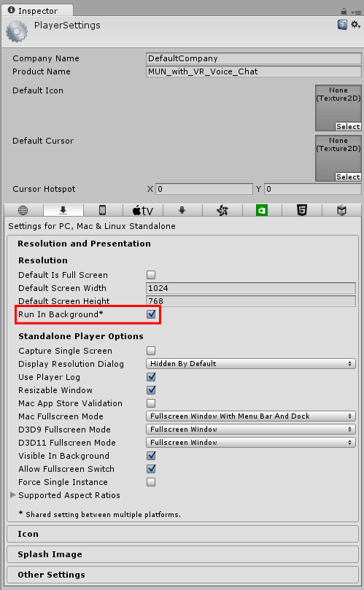Image resolution: width=364 pixels, height=590 pixels.
Task: Expand the Other Settings section
Action: point(182,575)
